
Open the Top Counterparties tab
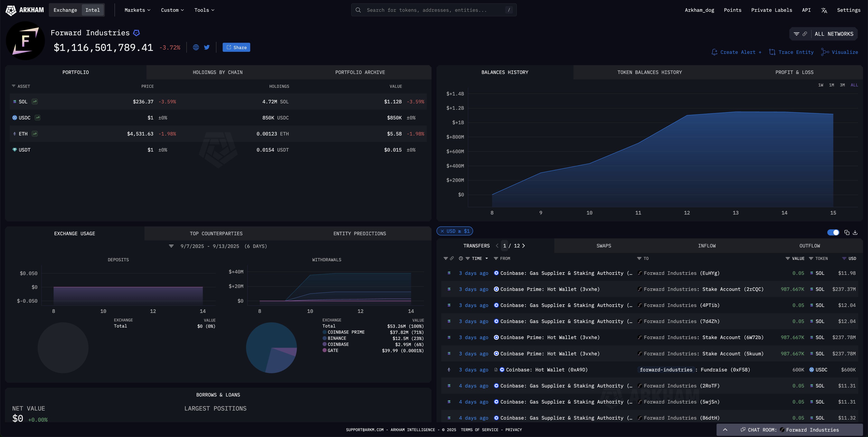click(216, 233)
